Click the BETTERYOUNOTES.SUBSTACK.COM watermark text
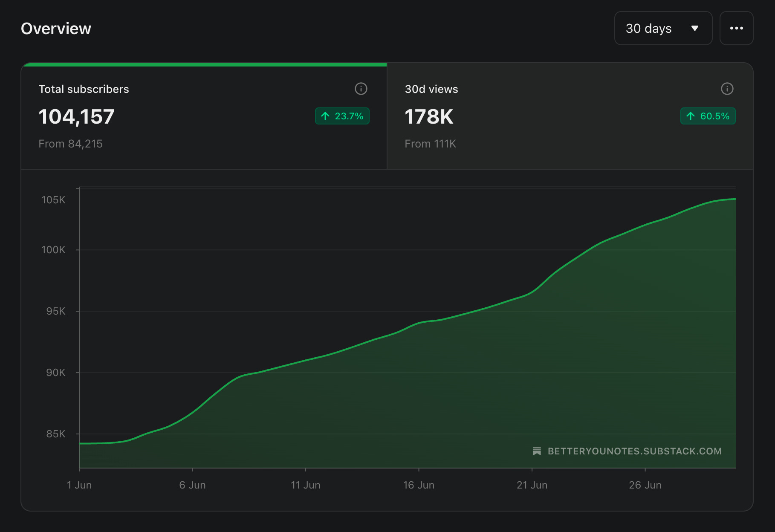This screenshot has width=775, height=532. click(635, 451)
